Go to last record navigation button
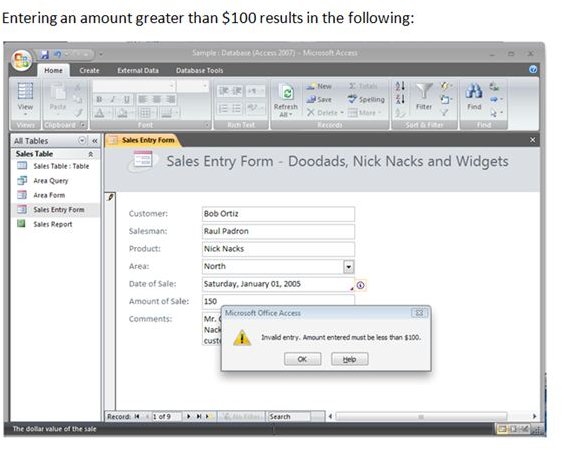 [x=198, y=416]
